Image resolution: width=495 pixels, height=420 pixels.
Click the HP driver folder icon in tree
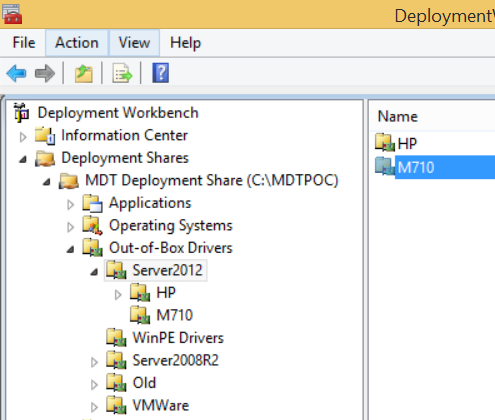pos(140,293)
